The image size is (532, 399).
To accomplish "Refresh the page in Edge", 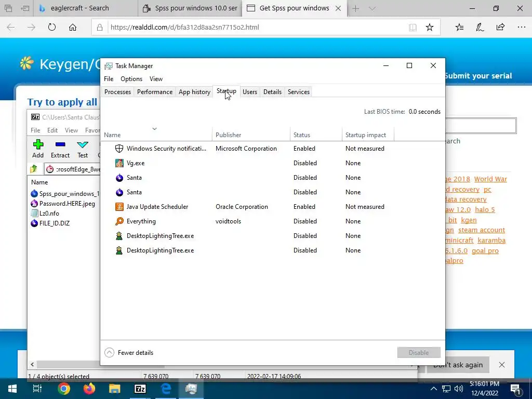I will tap(51, 27).
